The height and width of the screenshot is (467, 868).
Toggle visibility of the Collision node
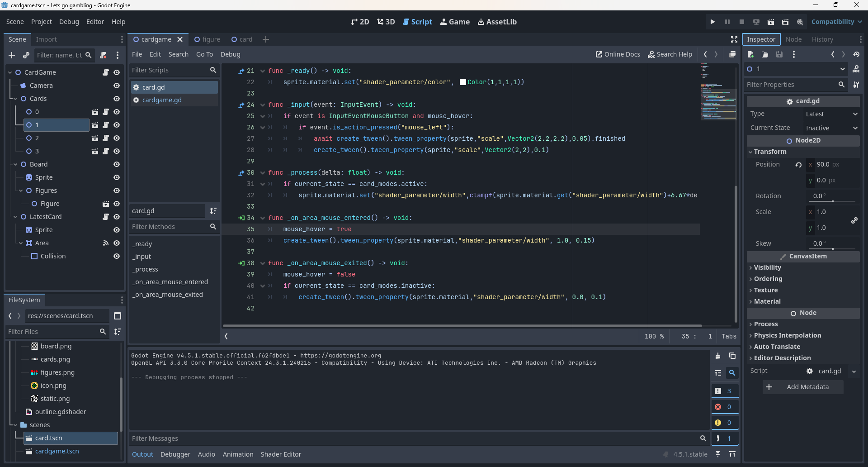pos(117,256)
